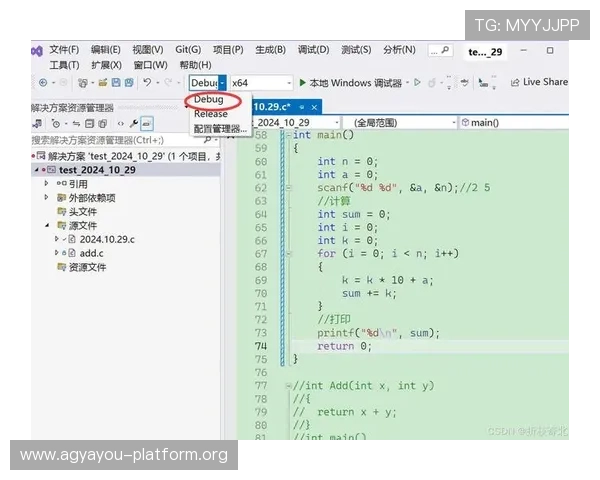
Task: Click the Save icon in the toolbar
Action: click(x=115, y=82)
